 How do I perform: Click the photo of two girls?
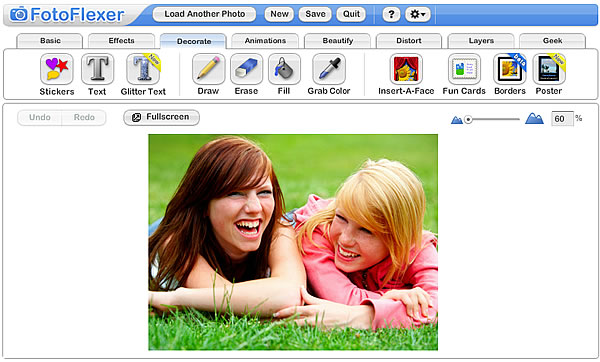pos(293,242)
